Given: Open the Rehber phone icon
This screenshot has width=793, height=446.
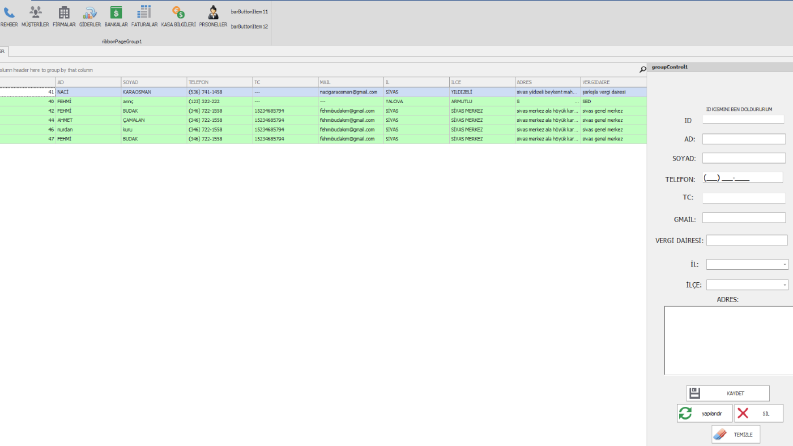Looking at the screenshot, I should (x=9, y=16).
